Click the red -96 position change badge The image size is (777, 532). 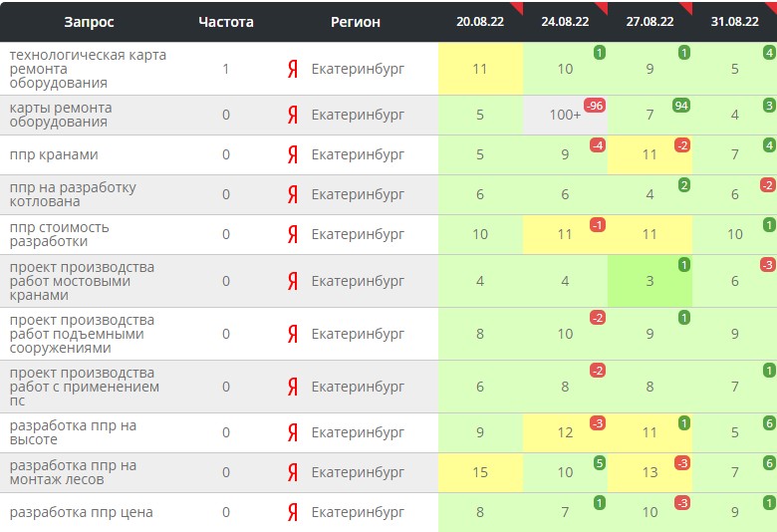595,106
